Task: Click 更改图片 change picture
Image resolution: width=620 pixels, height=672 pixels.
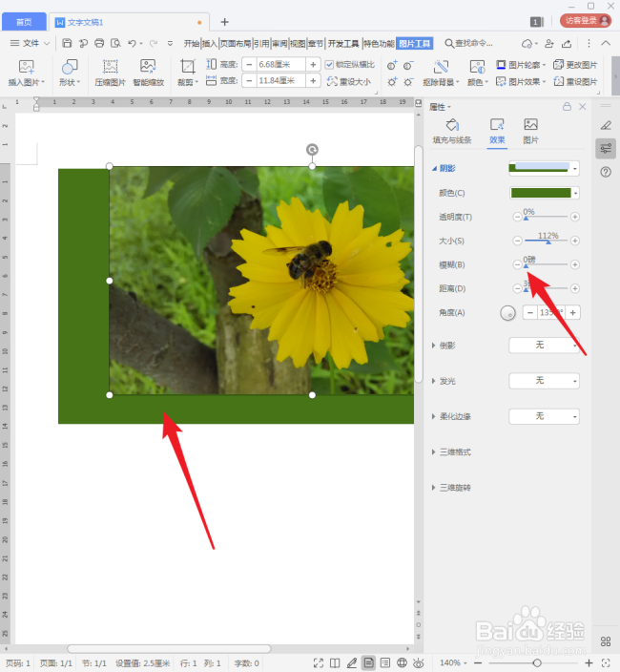Action: tap(575, 65)
